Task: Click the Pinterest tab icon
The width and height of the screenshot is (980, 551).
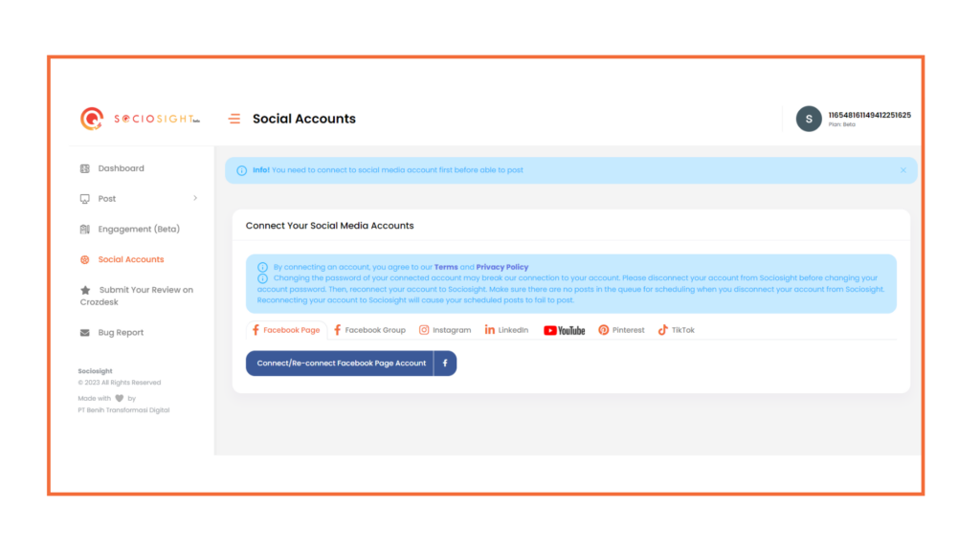Action: coord(603,330)
